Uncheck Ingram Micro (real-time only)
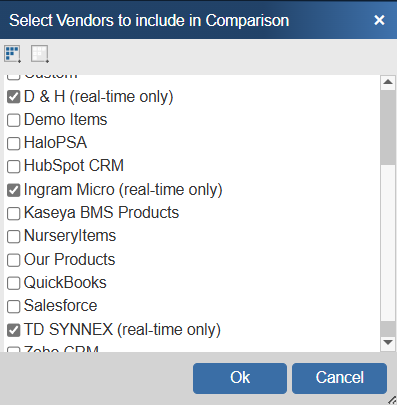Viewport: 397px width, 405px height. [x=14, y=190]
